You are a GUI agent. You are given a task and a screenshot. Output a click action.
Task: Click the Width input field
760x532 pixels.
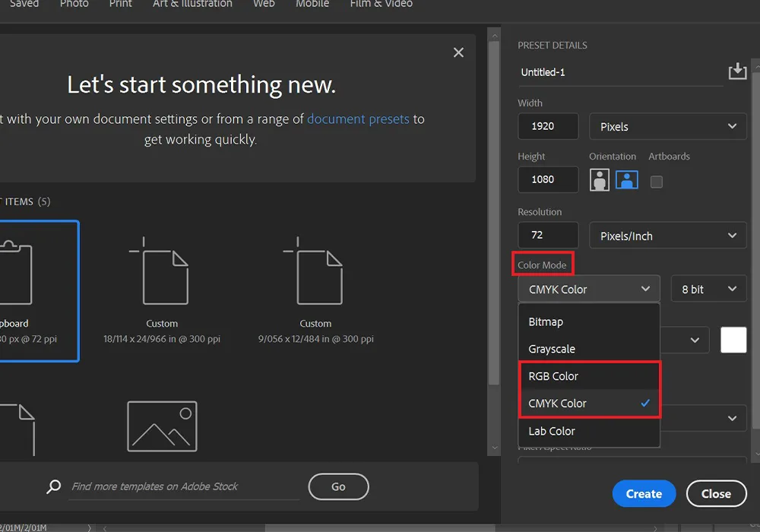548,126
